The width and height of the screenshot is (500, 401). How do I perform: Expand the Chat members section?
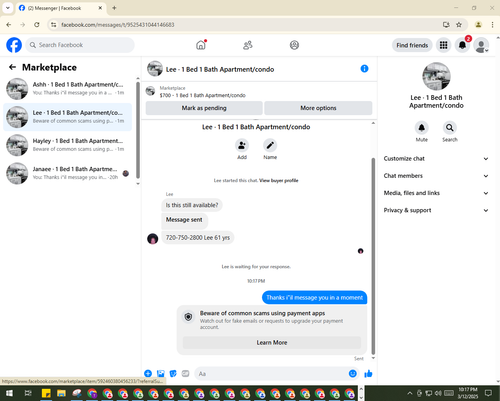(436, 176)
